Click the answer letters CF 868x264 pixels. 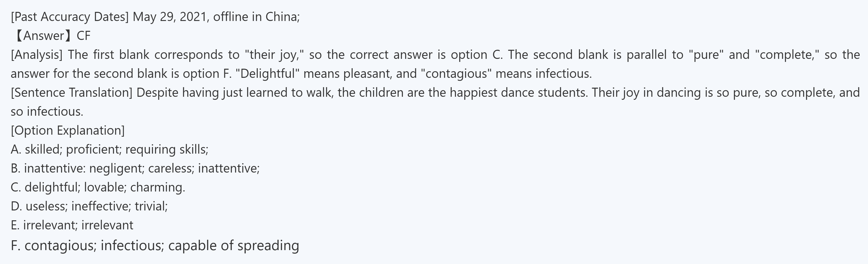[x=84, y=36]
